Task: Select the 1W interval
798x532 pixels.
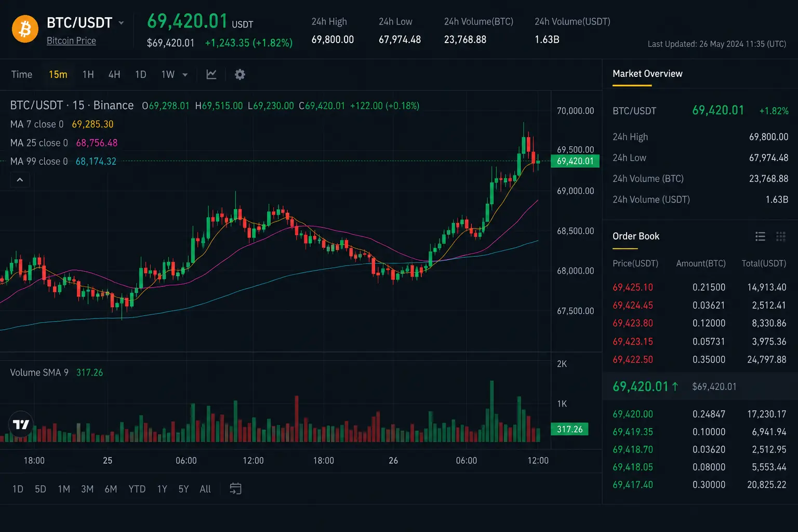Action: [x=168, y=74]
